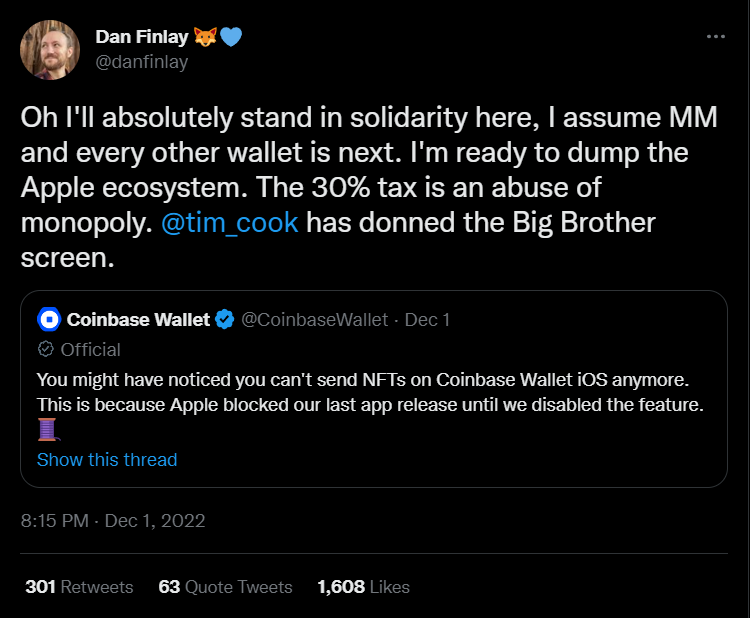View the 1,608 Likes list
This screenshot has height=618, width=750.
tap(363, 587)
